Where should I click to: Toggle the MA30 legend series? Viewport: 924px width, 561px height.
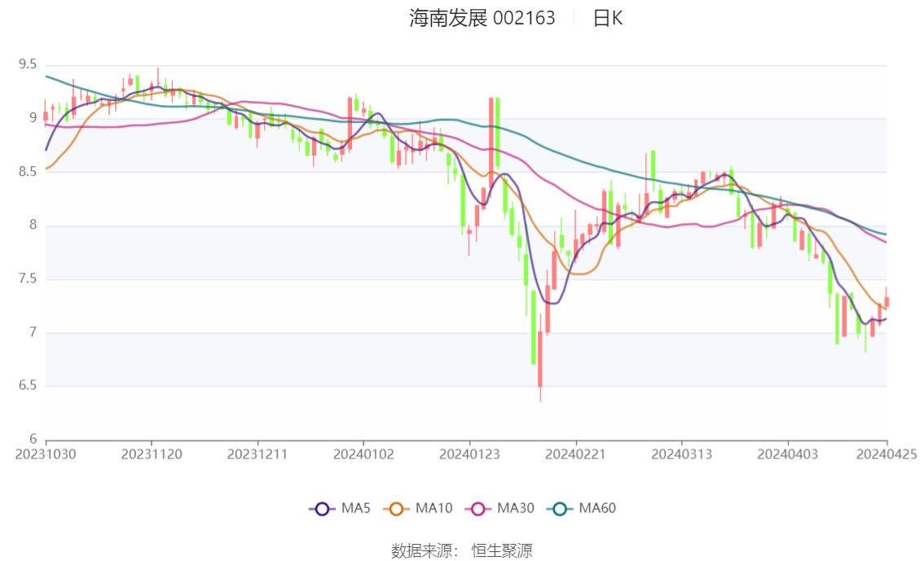coord(499,509)
